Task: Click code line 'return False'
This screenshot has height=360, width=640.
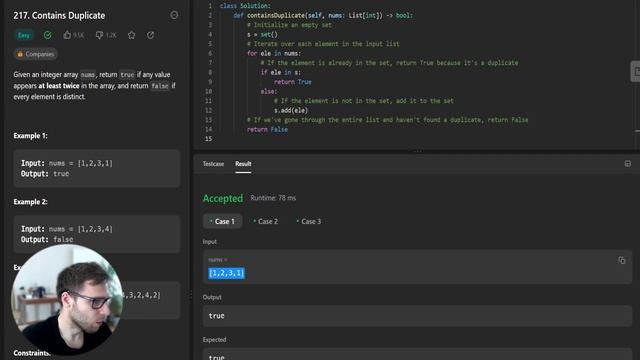Action: point(267,129)
